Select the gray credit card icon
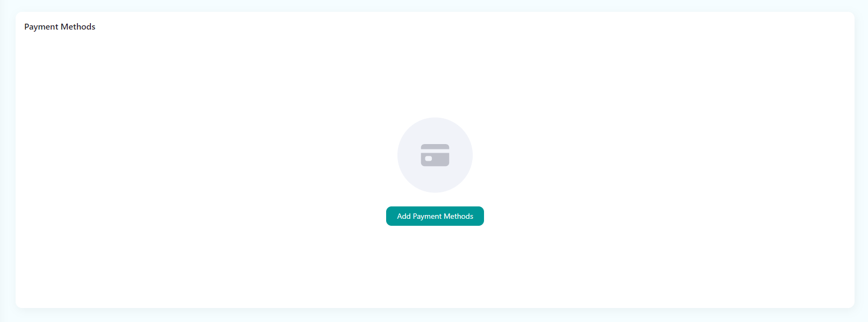Image resolution: width=868 pixels, height=322 pixels. point(435,155)
